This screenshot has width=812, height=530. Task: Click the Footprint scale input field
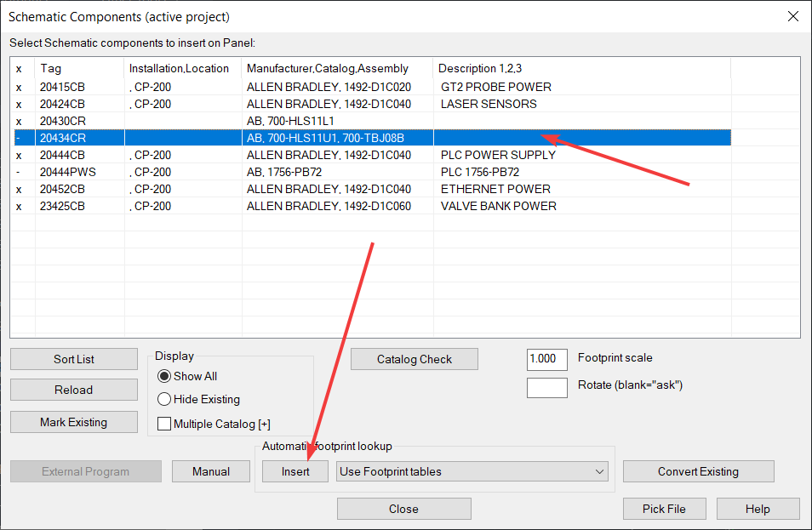[546, 359]
